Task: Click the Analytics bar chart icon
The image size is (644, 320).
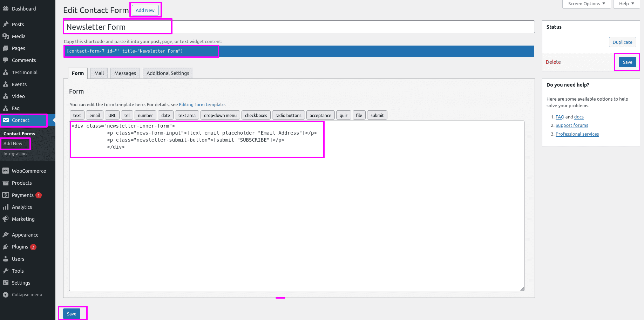Action: point(6,207)
